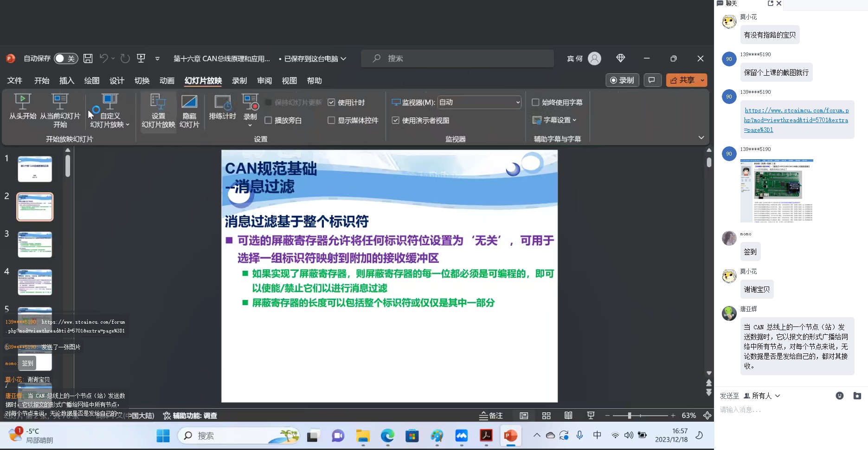Switch to the Design tab

click(117, 80)
